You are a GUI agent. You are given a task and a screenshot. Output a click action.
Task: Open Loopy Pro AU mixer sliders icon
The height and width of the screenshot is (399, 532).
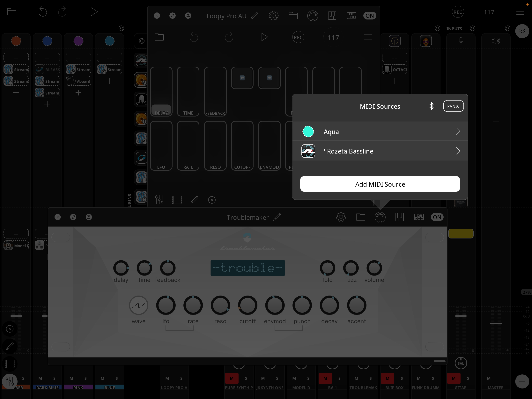tap(159, 200)
